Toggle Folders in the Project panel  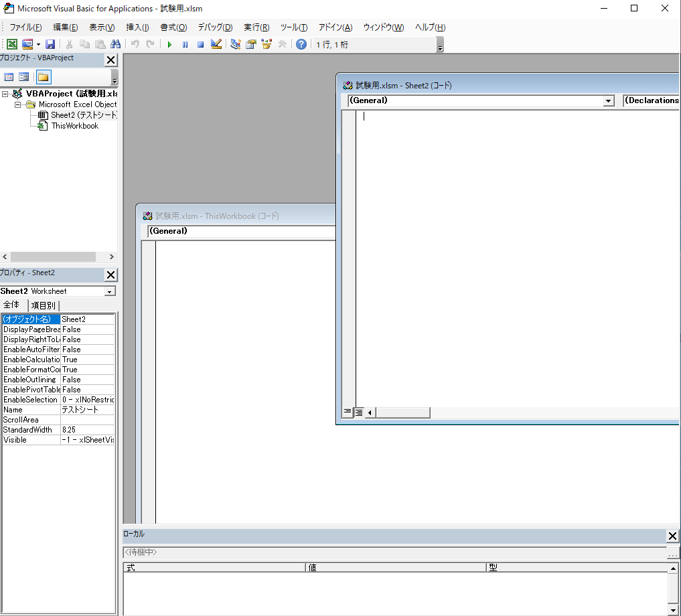[x=44, y=77]
